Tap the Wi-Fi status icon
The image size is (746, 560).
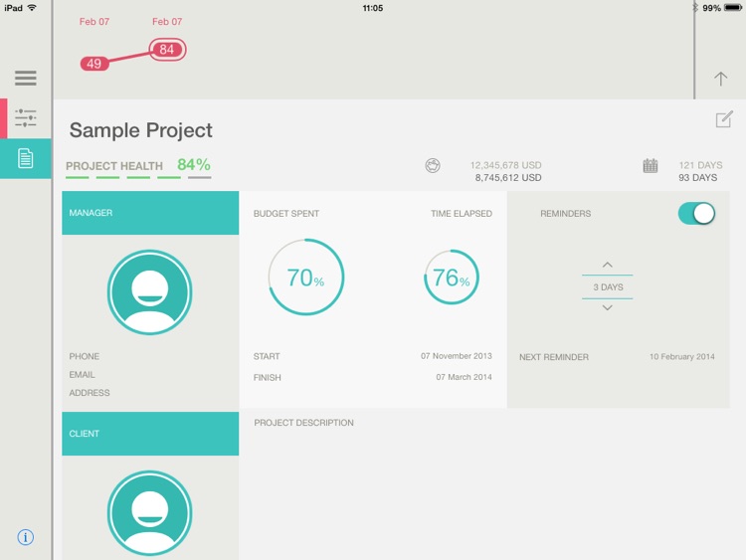point(32,8)
